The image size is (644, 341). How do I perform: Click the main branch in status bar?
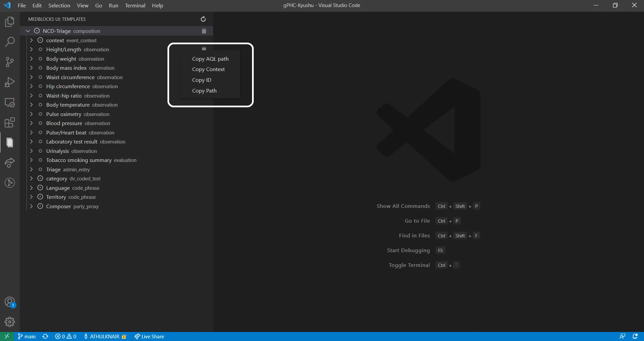point(27,336)
